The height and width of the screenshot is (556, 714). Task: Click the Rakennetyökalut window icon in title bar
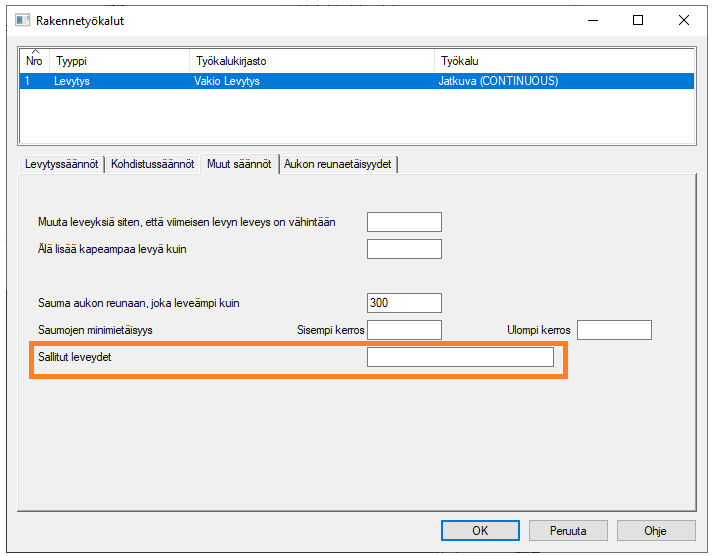pyautogui.click(x=22, y=20)
